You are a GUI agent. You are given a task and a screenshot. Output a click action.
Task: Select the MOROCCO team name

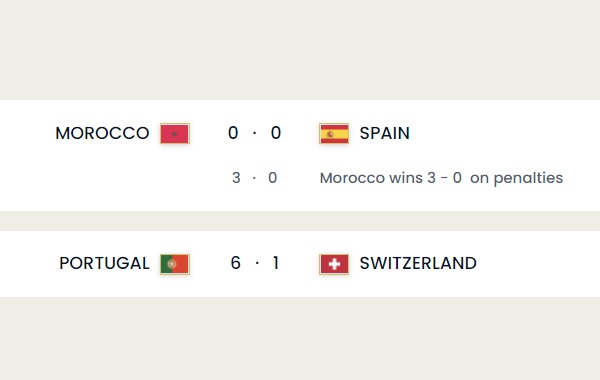102,134
